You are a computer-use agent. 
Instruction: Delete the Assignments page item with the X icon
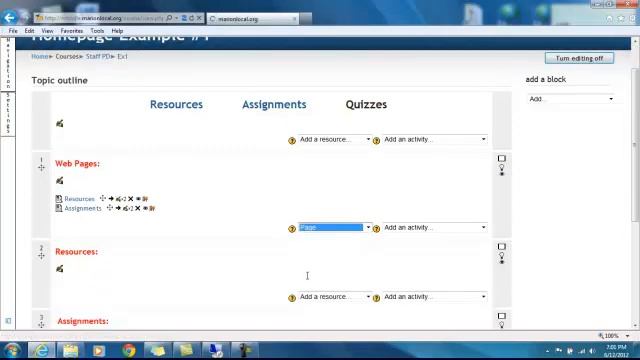coord(138,208)
